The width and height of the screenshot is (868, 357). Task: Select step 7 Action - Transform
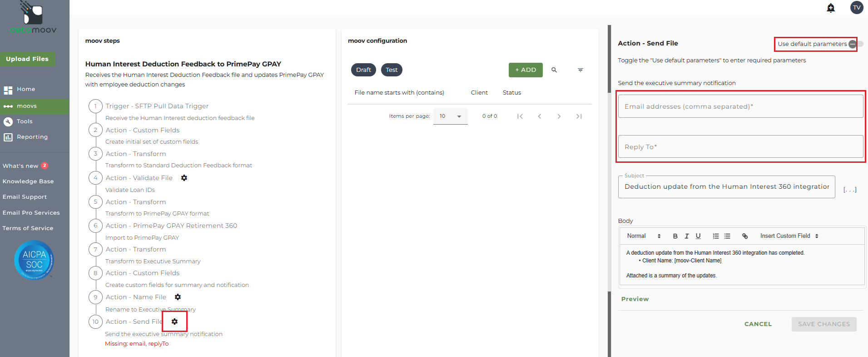click(x=136, y=250)
